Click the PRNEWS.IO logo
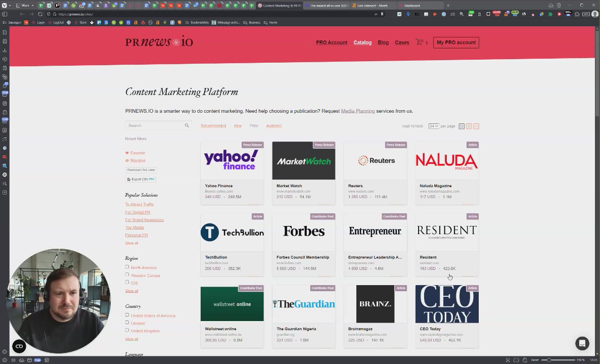 159,41
